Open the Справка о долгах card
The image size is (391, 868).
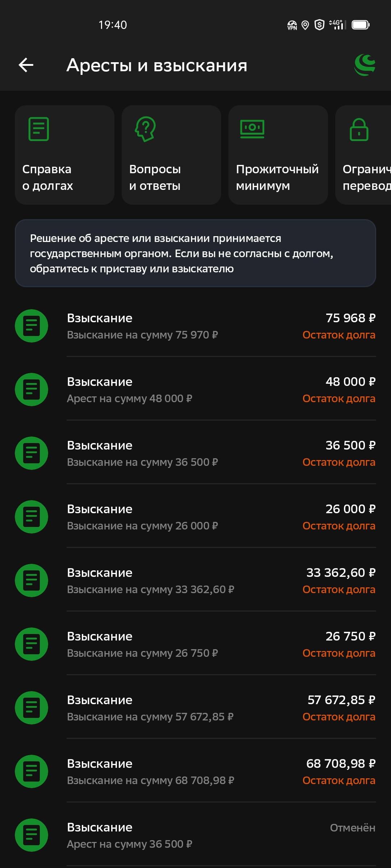point(64,155)
